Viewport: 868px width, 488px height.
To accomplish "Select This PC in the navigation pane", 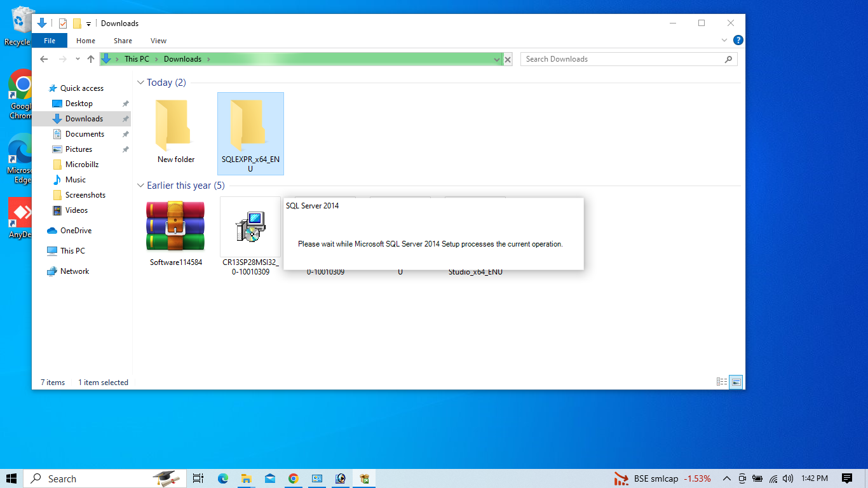I will [x=72, y=251].
